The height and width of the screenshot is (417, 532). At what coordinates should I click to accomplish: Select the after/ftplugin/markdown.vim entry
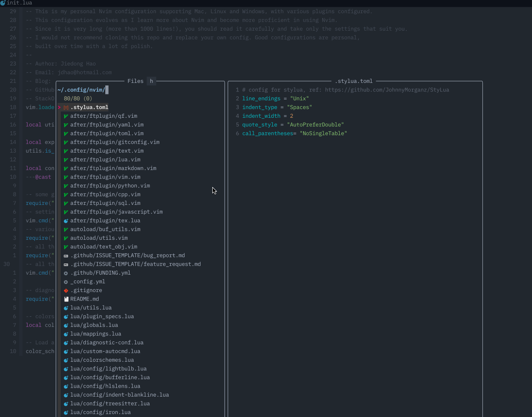click(113, 168)
